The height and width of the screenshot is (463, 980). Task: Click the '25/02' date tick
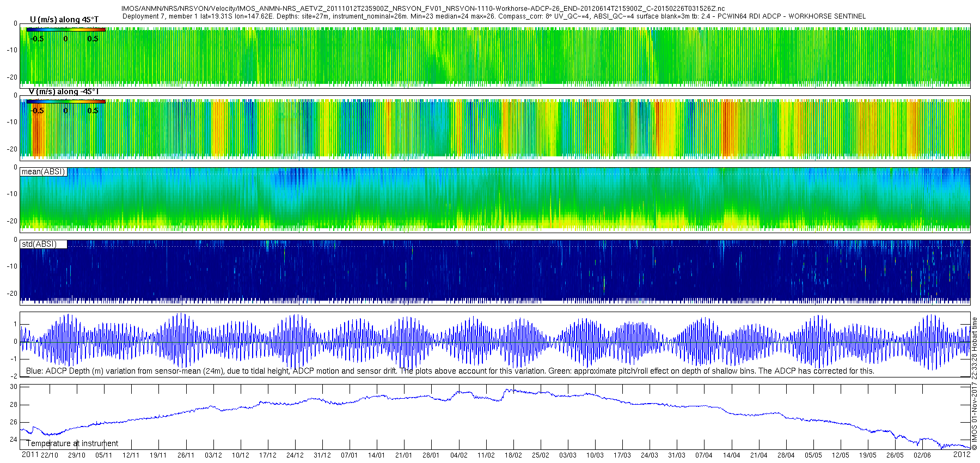541,455
